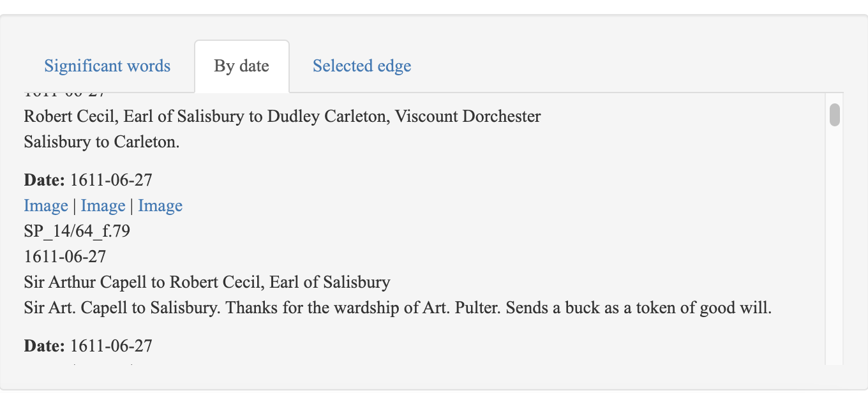Screen dimensions: 868x393
Task: Switch to the Significant words tab
Action: tap(107, 66)
